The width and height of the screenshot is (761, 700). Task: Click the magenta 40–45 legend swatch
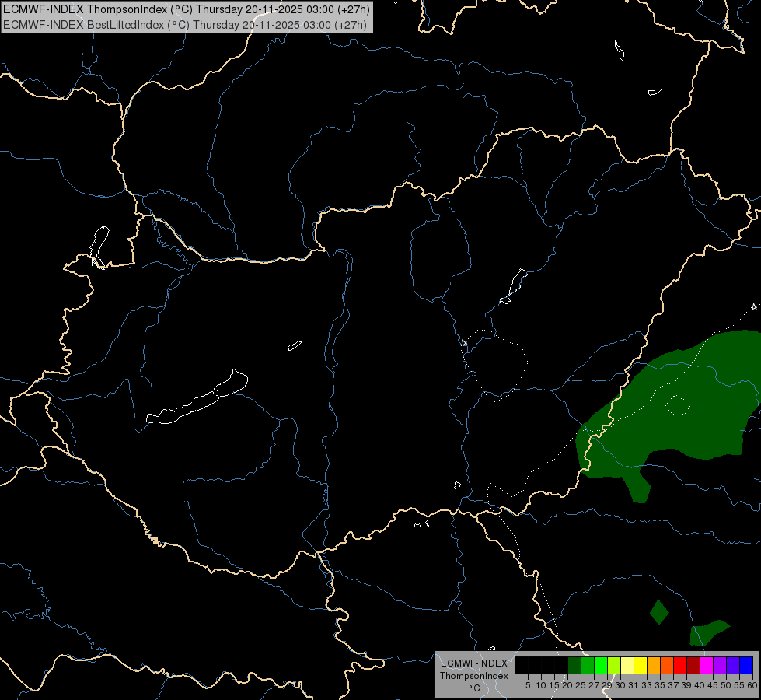coord(707,665)
